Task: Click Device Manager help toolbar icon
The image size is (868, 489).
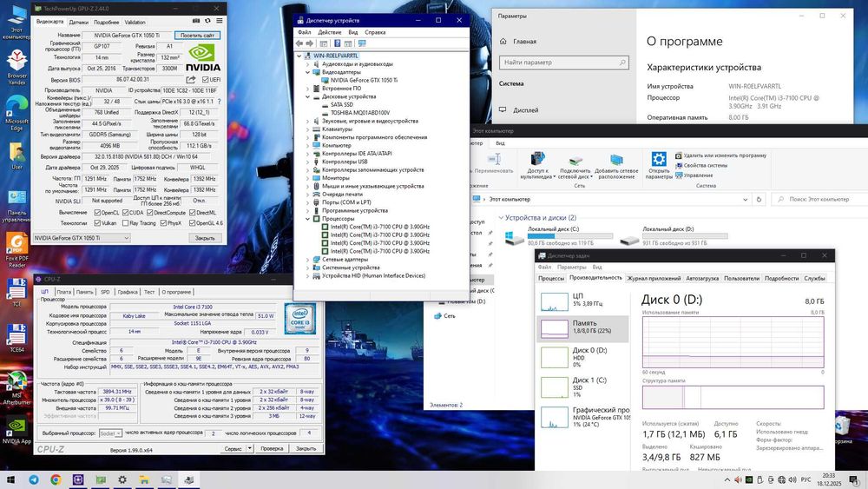Action: [x=337, y=43]
